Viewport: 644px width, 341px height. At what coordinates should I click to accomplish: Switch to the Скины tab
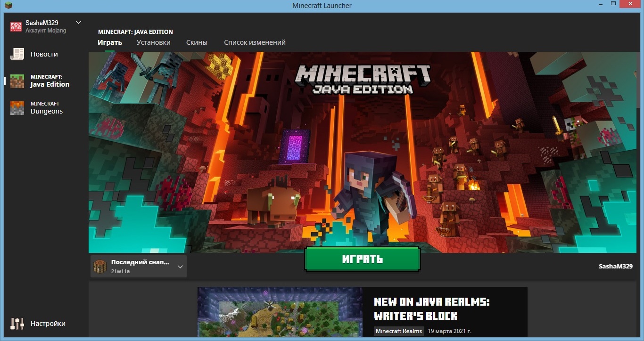(197, 42)
